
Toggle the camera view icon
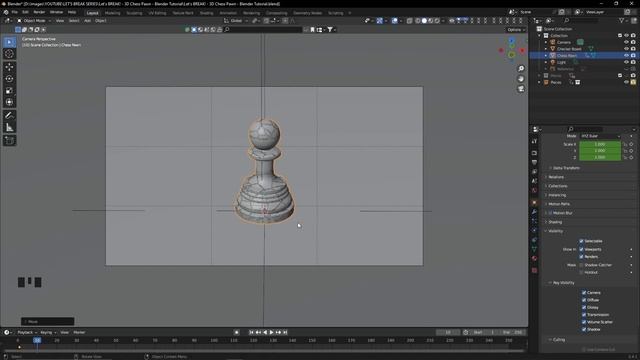[521, 89]
